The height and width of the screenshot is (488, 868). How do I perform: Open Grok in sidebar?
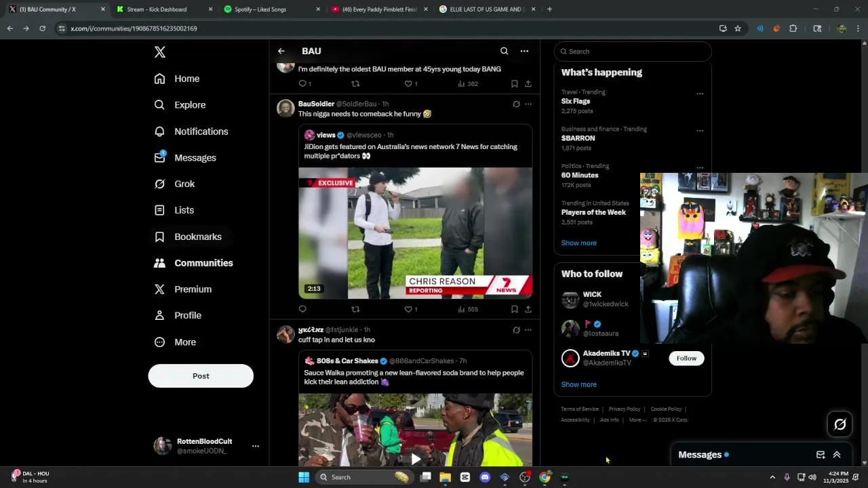tap(175, 184)
